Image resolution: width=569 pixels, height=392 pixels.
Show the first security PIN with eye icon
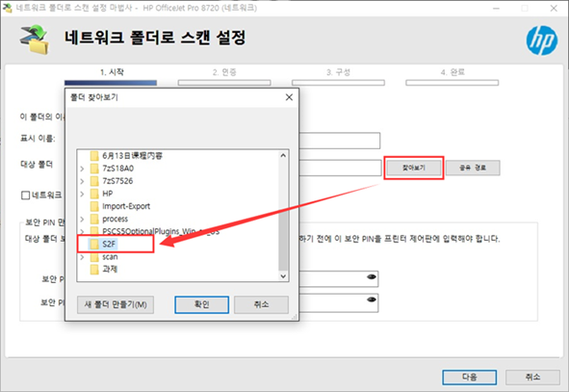coord(372,277)
